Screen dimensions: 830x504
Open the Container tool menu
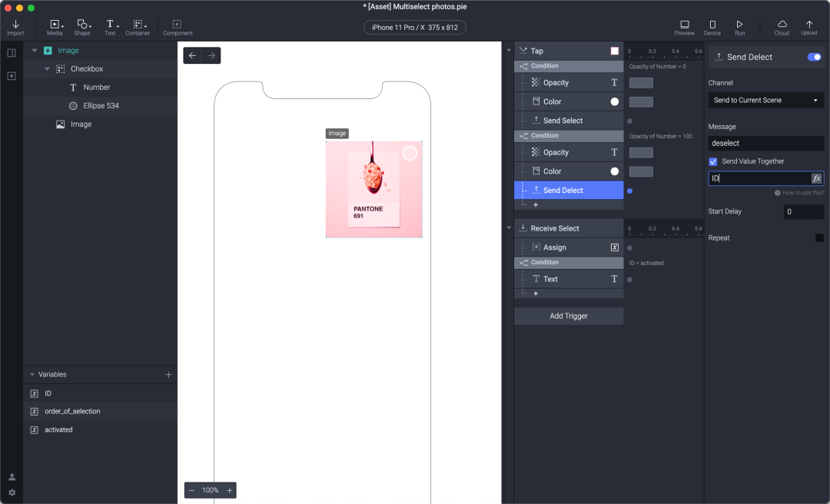(138, 28)
